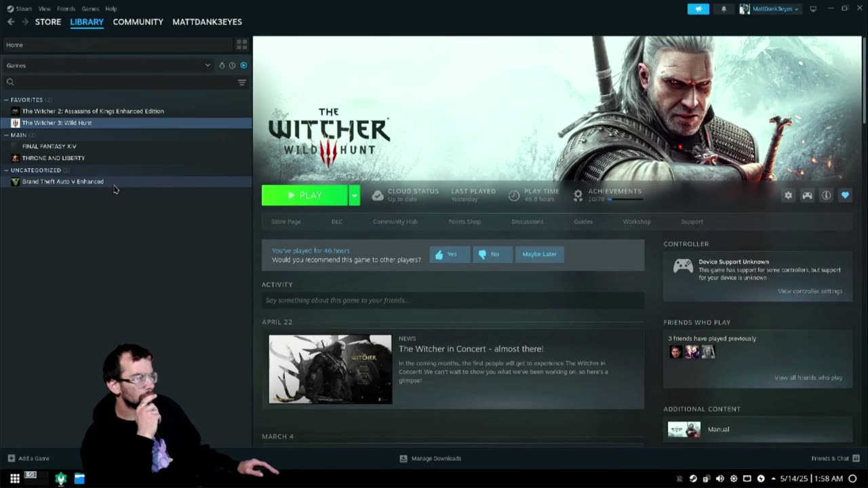The width and height of the screenshot is (868, 488).
Task: Open the launch options arrow beside PLAY
Action: coord(354,195)
